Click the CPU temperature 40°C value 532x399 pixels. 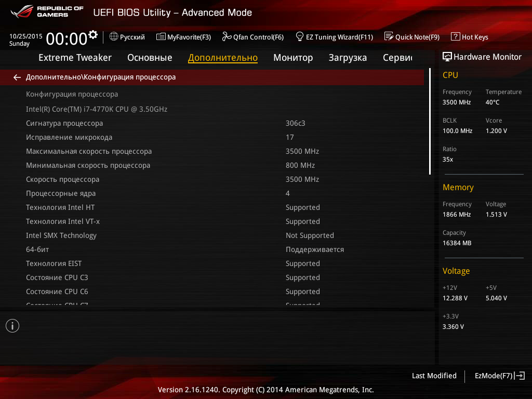(493, 102)
